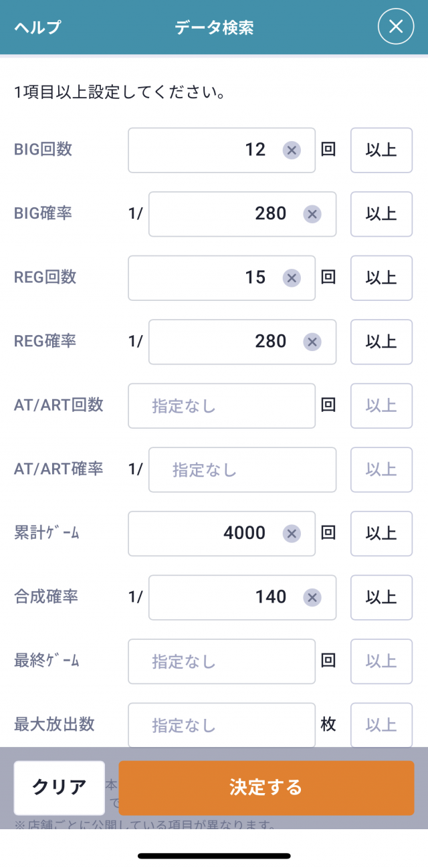The height and width of the screenshot is (868, 428).
Task: Tap the 最終ゲーム input field
Action: click(x=221, y=661)
